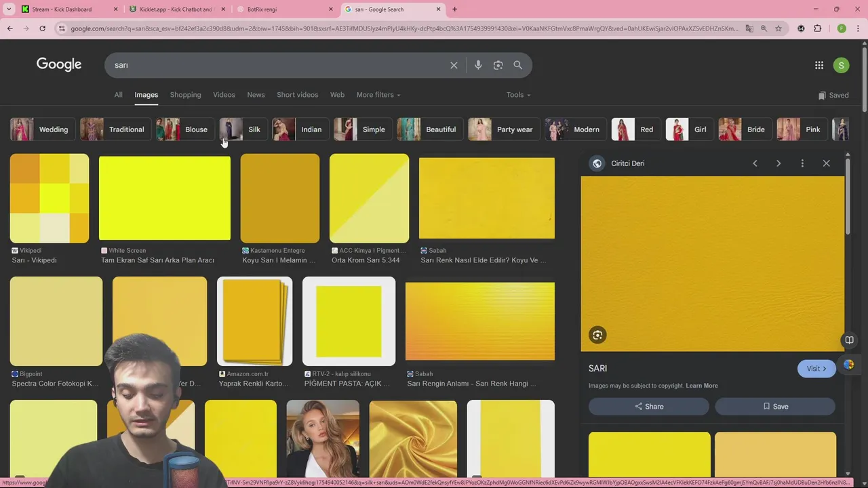View site information icon in address bar
Image resolution: width=868 pixels, height=488 pixels.
[62, 28]
